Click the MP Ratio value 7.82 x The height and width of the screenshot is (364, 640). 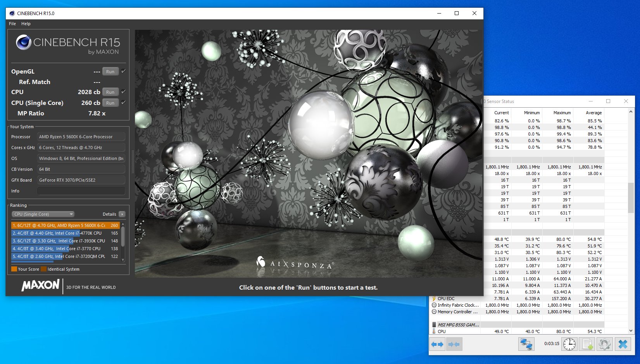[97, 113]
